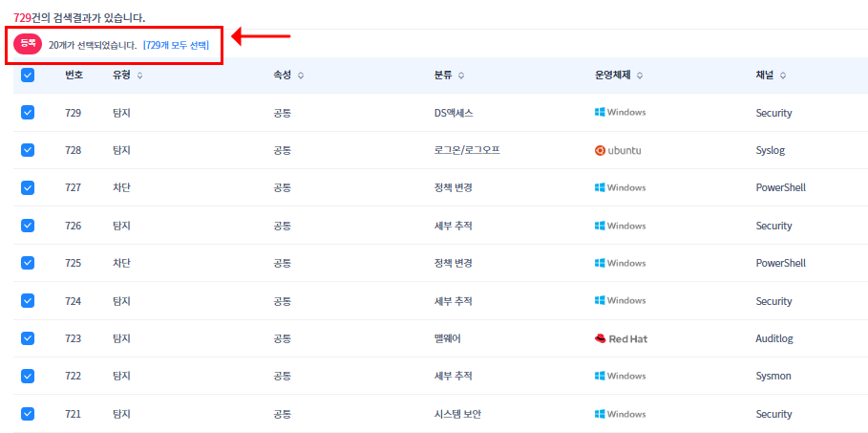This screenshot has height=433, width=868.
Task: Uncheck the checkbox for row 729
Action: click(x=28, y=113)
